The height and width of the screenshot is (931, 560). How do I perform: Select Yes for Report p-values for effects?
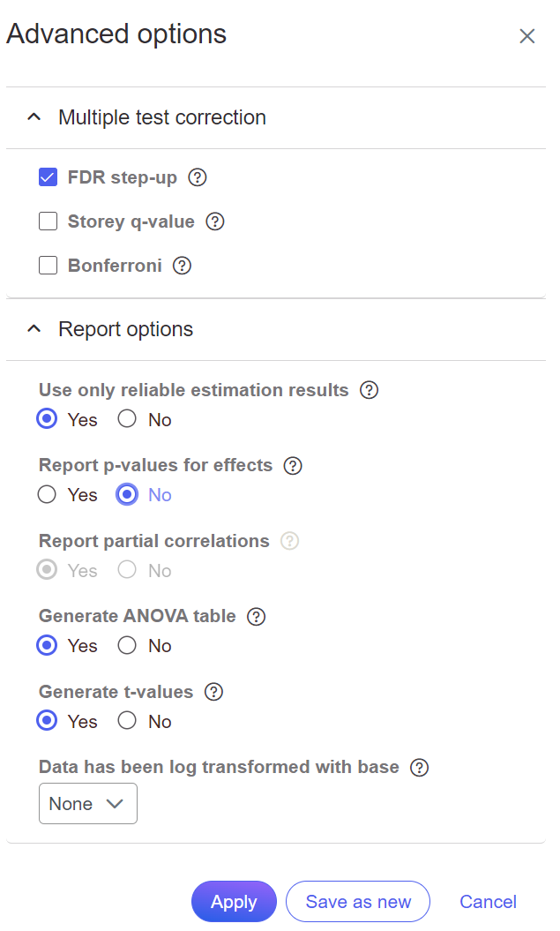click(x=48, y=495)
